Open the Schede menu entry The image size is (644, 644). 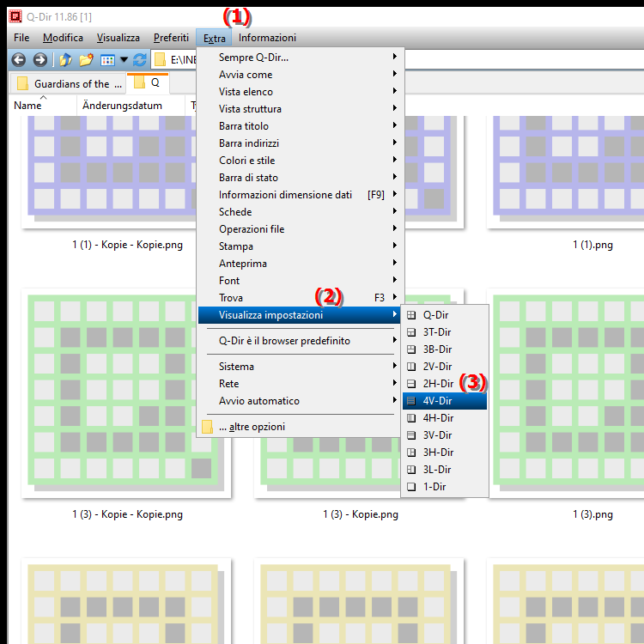(x=300, y=212)
